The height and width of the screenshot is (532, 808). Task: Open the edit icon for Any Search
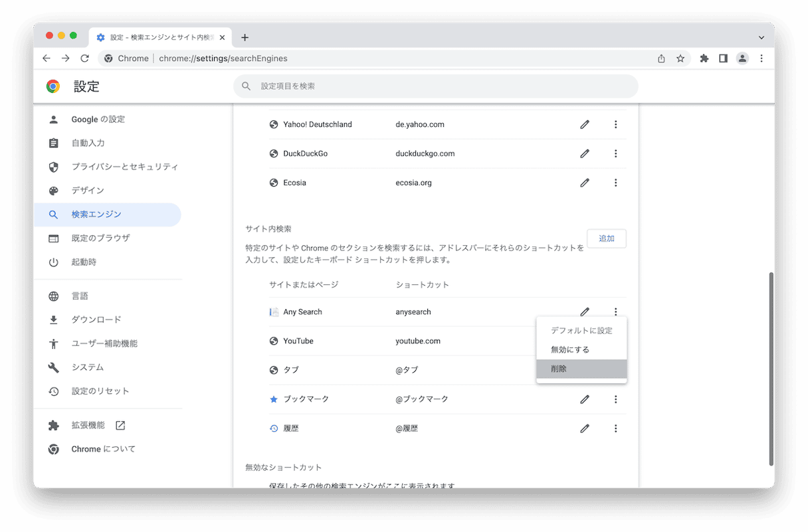tap(584, 311)
